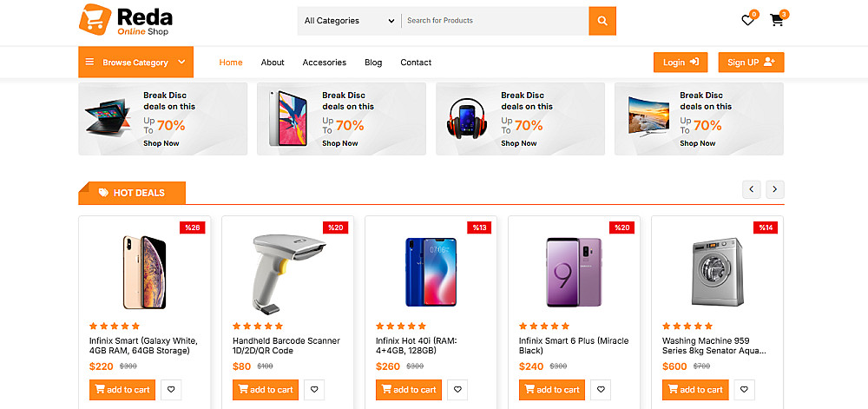The image size is (868, 409).
Task: Open the Contact menu item
Action: click(x=416, y=63)
